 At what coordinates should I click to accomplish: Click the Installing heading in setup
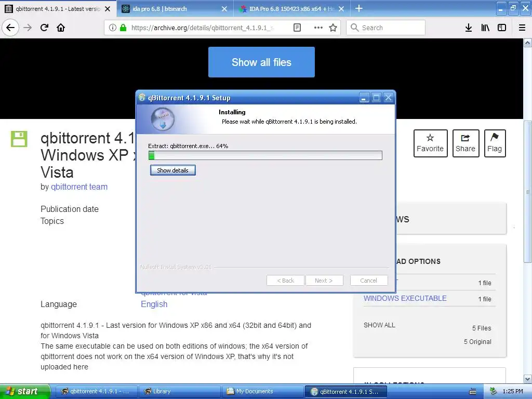(x=232, y=112)
